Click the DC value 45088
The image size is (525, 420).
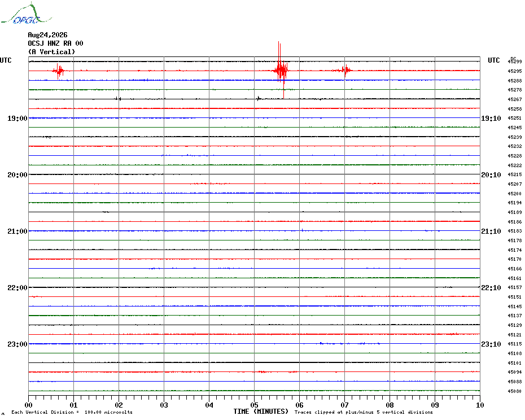(515, 382)
